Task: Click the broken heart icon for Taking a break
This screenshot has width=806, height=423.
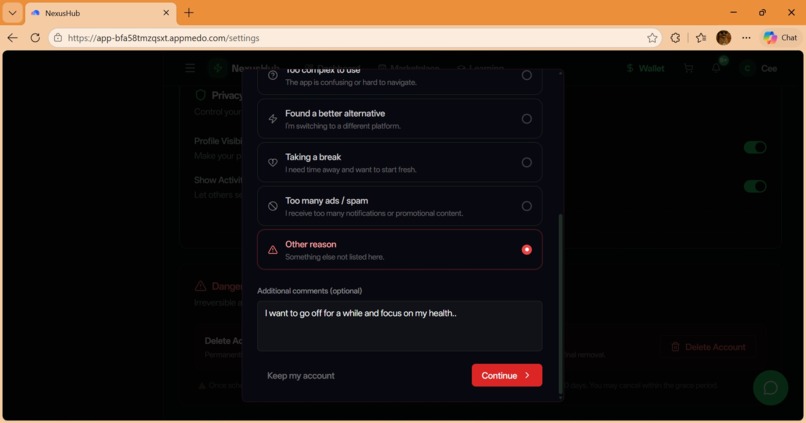Action: point(273,162)
